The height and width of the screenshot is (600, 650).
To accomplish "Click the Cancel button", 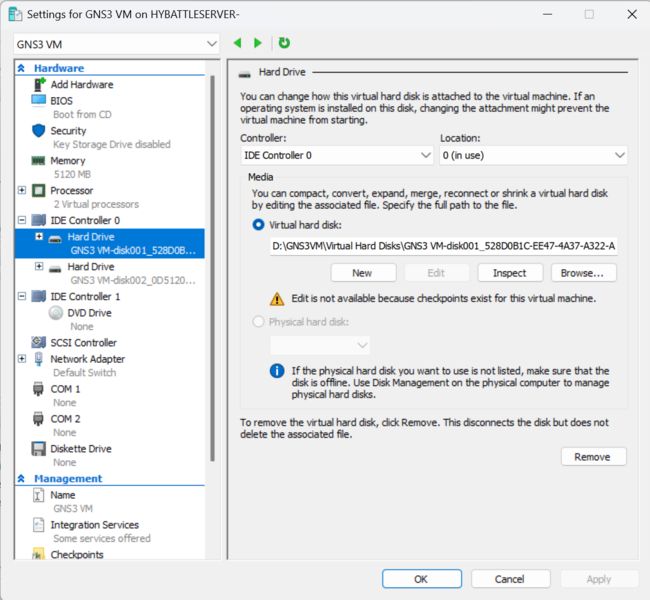I will coord(510,579).
